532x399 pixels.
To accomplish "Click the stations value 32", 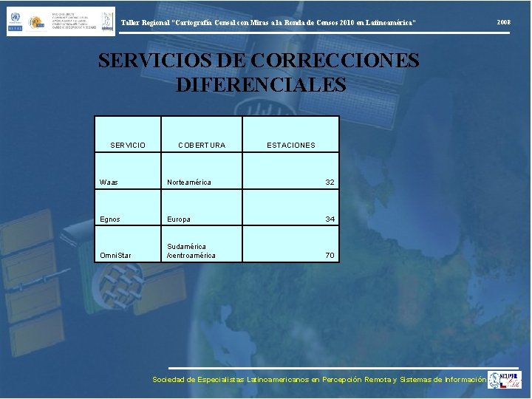I will (x=291, y=171).
